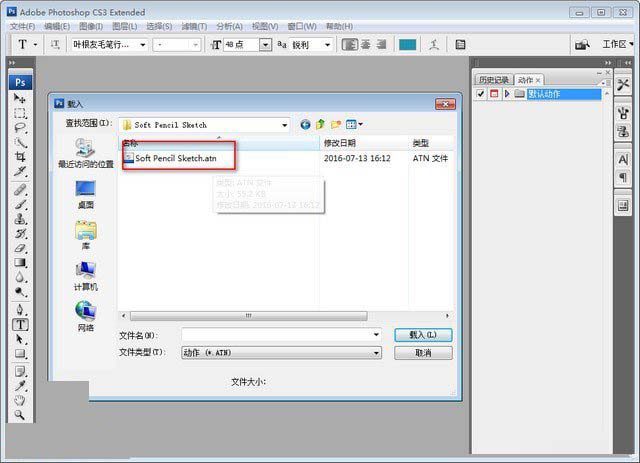
Task: Open the Character panel icon in dock
Action: tap(623, 159)
